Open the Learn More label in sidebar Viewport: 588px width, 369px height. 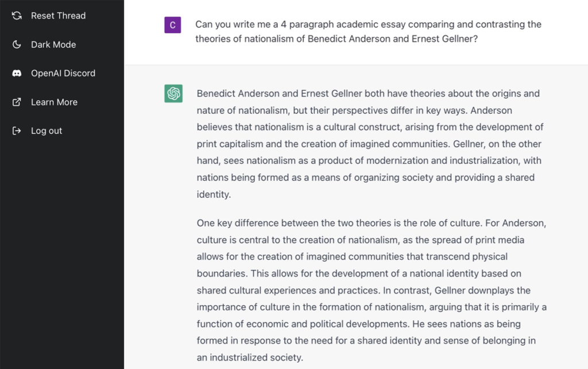pos(54,102)
